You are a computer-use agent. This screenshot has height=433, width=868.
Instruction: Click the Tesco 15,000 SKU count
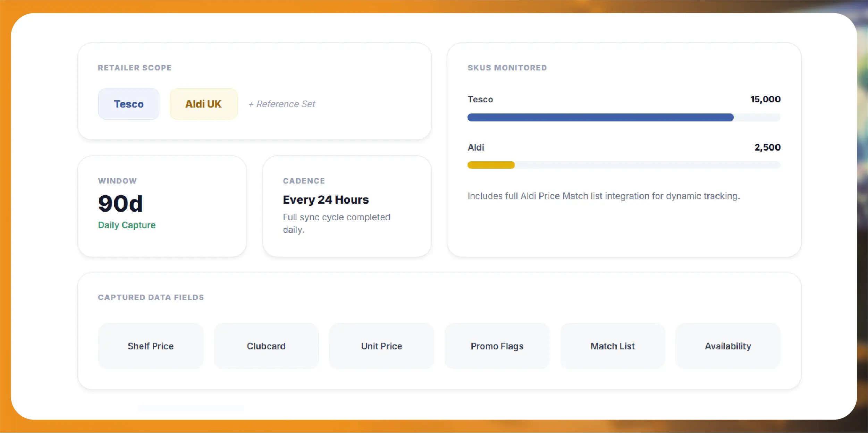pyautogui.click(x=765, y=99)
